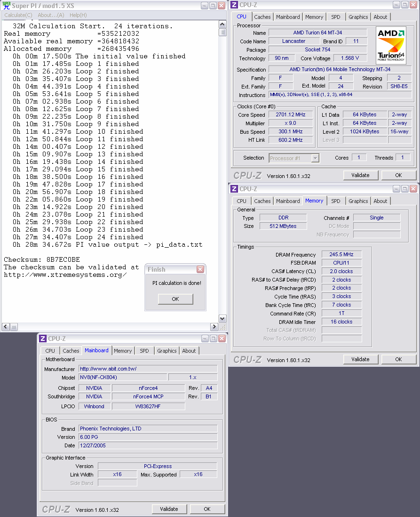The width and height of the screenshot is (420, 517).
Task: Open Memory tab in Mainboard window
Action: pyautogui.click(x=123, y=351)
